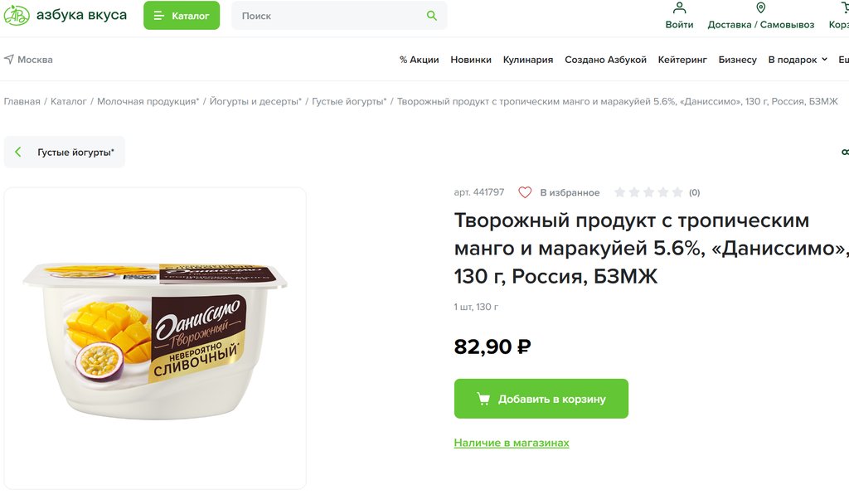This screenshot has height=504, width=849.
Task: Click the delivery location pin icon
Action: pyautogui.click(x=760, y=8)
